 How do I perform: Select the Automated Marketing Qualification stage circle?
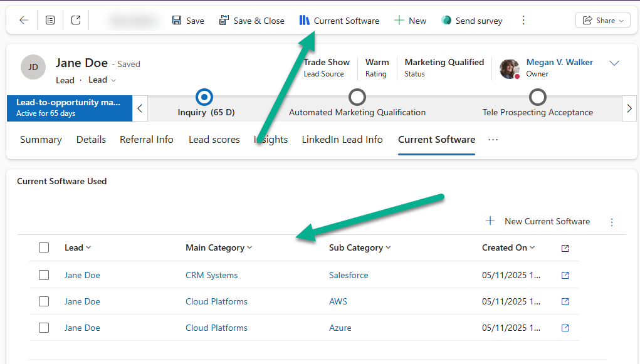click(357, 97)
